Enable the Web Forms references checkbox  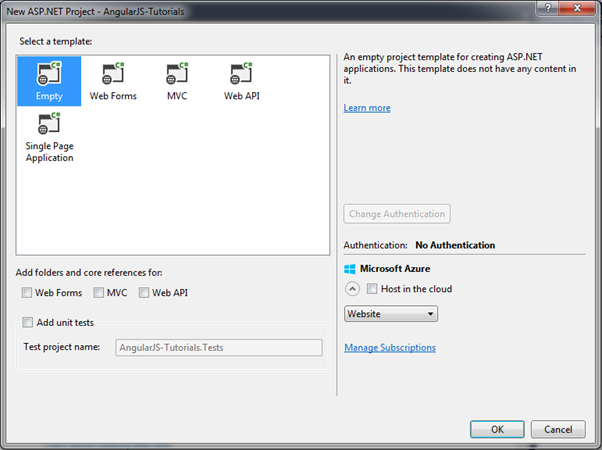[27, 293]
